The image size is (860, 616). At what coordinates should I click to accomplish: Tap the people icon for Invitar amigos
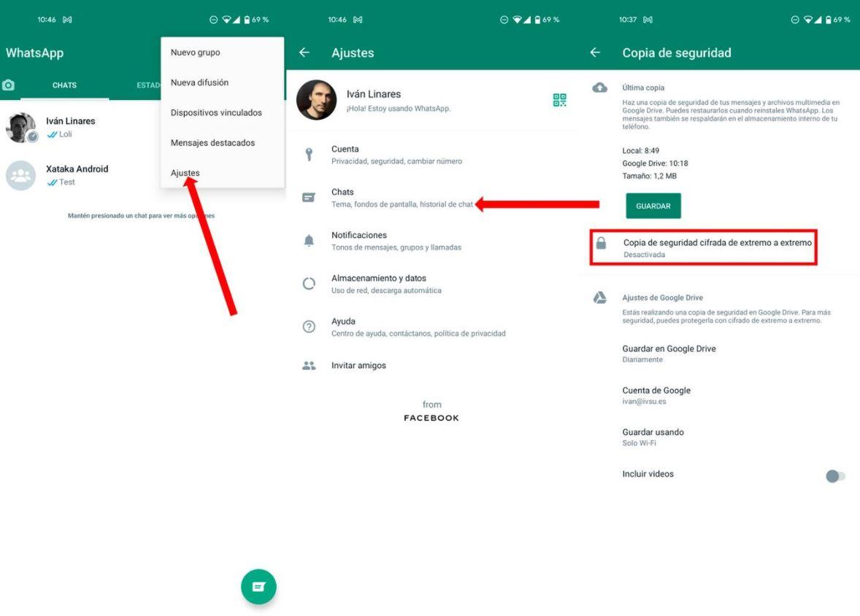[309, 366]
